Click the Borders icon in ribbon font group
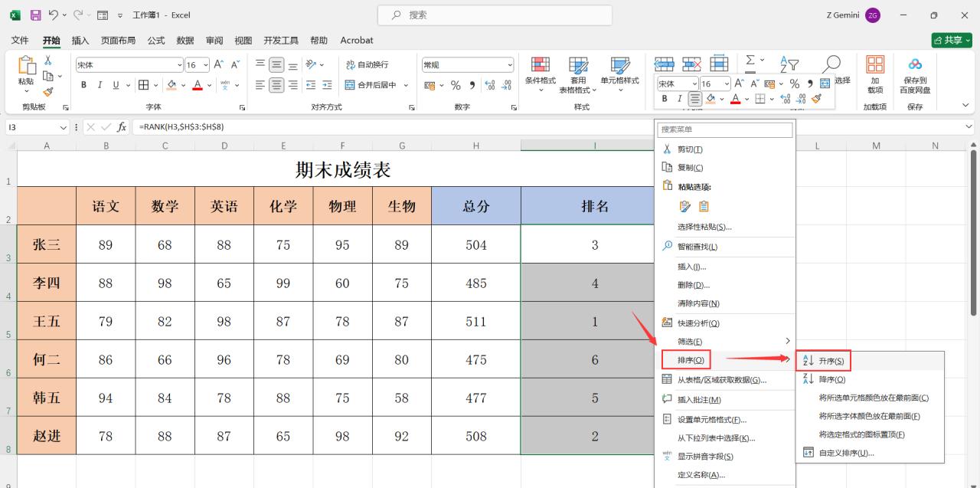The height and width of the screenshot is (488, 980). pyautogui.click(x=143, y=85)
